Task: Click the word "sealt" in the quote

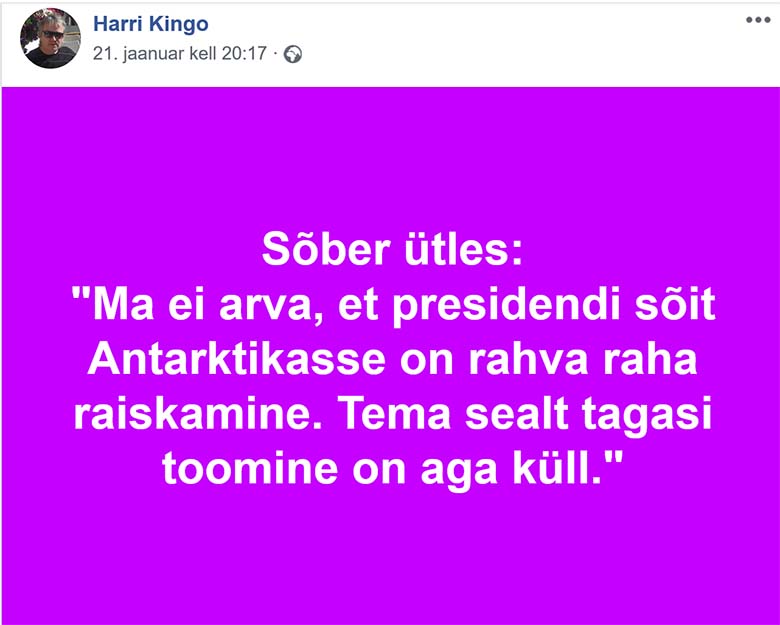Action: [x=516, y=414]
